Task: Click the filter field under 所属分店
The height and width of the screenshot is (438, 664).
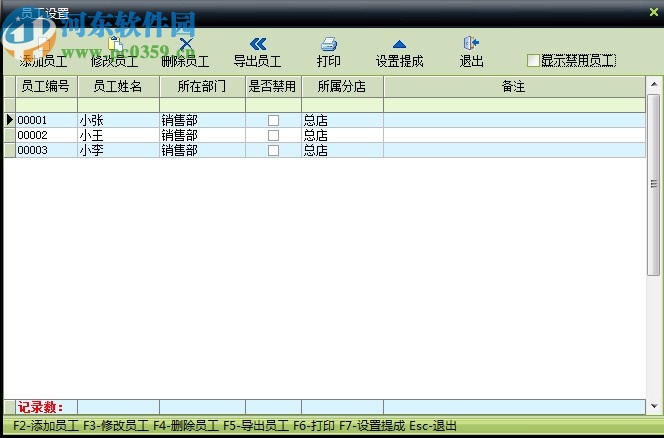Action: [x=342, y=105]
